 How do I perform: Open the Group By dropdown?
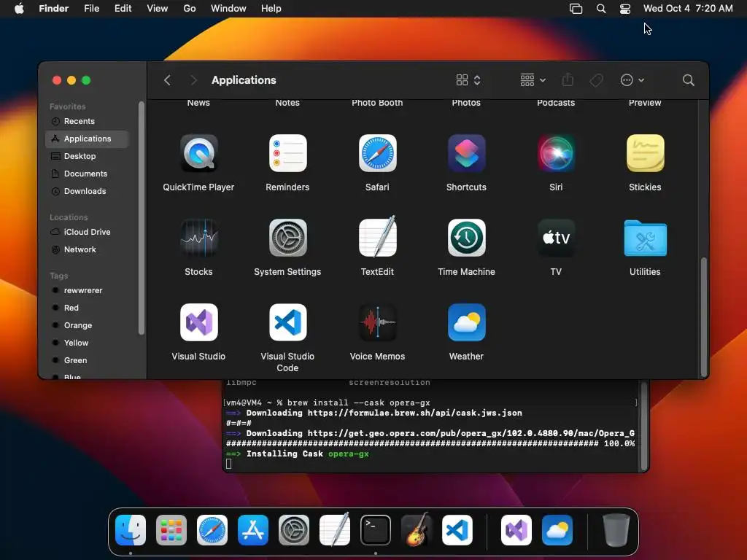tap(533, 80)
